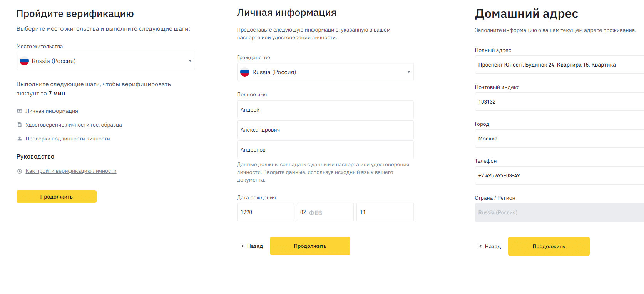
Task: Open the Место жительства country dropdown
Action: 189,61
